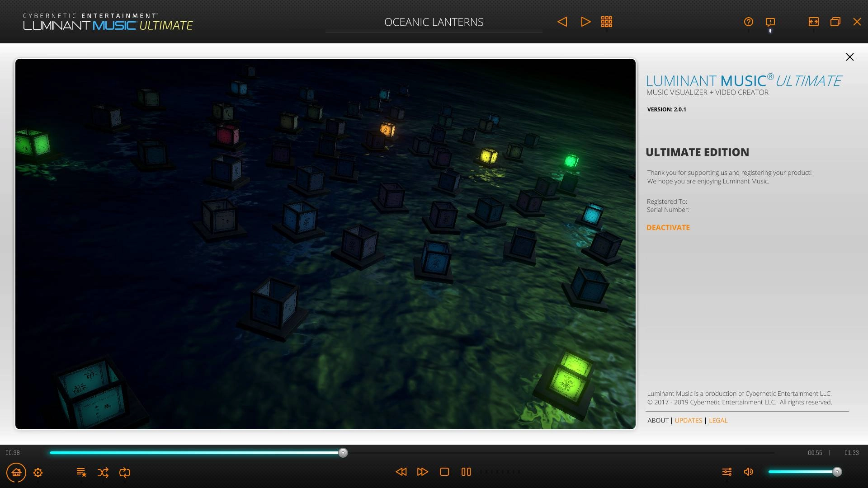Click the Home button

click(16, 472)
